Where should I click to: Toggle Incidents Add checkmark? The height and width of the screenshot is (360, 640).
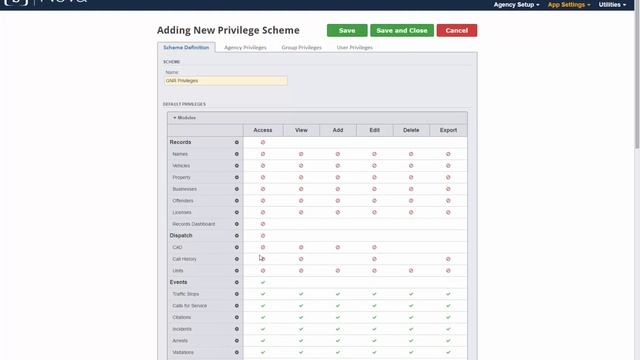pos(338,329)
